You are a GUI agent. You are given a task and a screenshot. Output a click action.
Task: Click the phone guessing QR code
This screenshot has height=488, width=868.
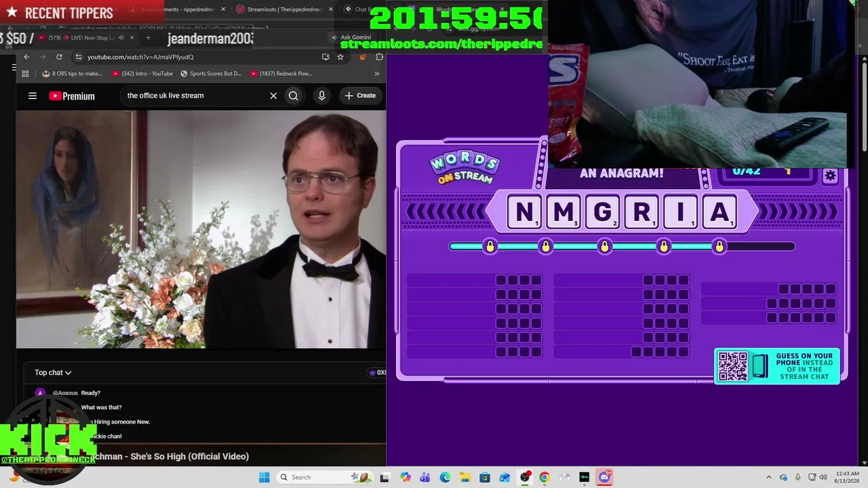coord(733,366)
